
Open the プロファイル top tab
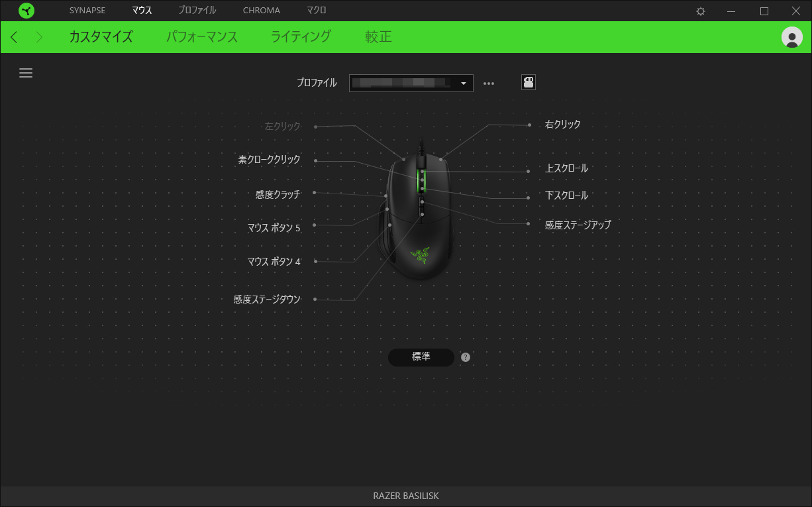tap(197, 11)
